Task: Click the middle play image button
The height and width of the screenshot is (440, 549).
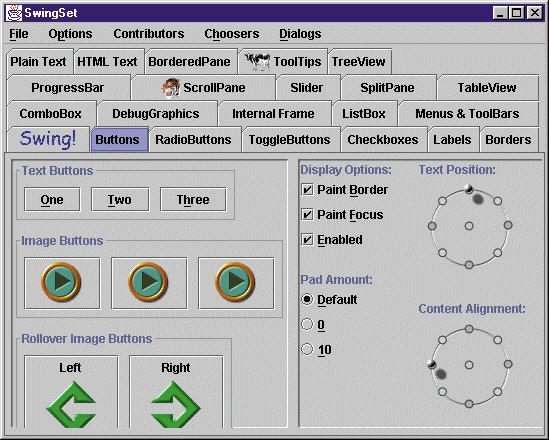Action: pyautogui.click(x=149, y=283)
